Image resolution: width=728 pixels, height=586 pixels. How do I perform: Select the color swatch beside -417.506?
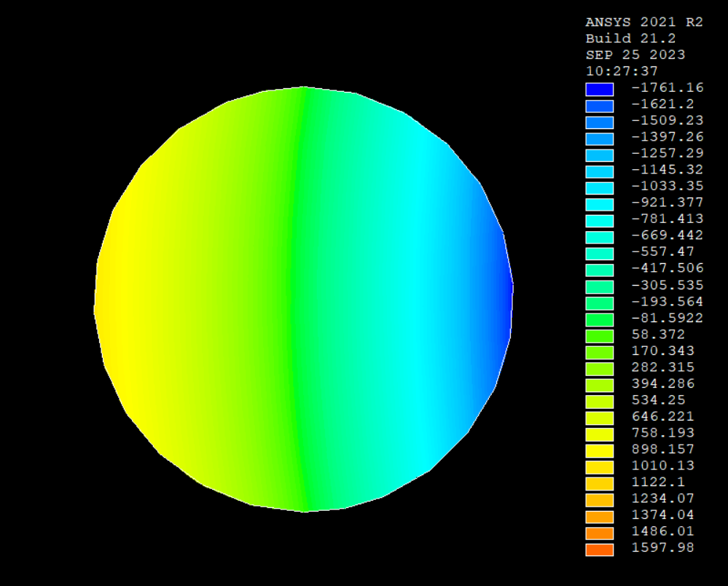600,270
